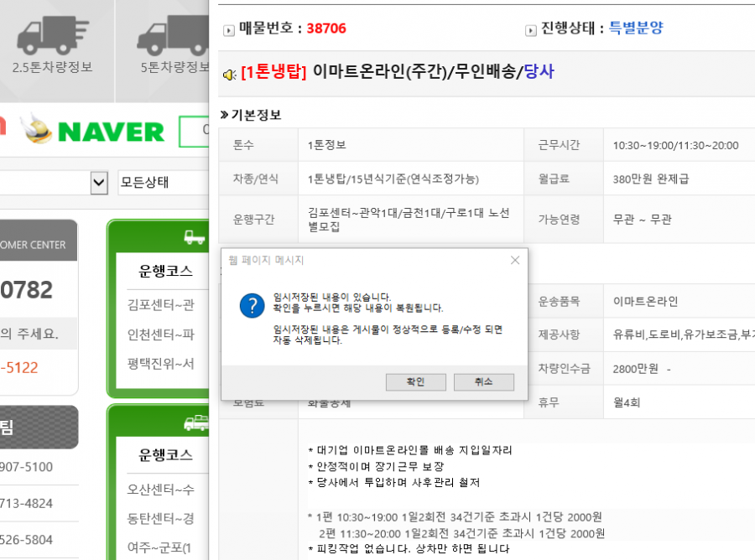Click the arrow bullet before 매물번호
The image size is (755, 560).
pyautogui.click(x=229, y=30)
